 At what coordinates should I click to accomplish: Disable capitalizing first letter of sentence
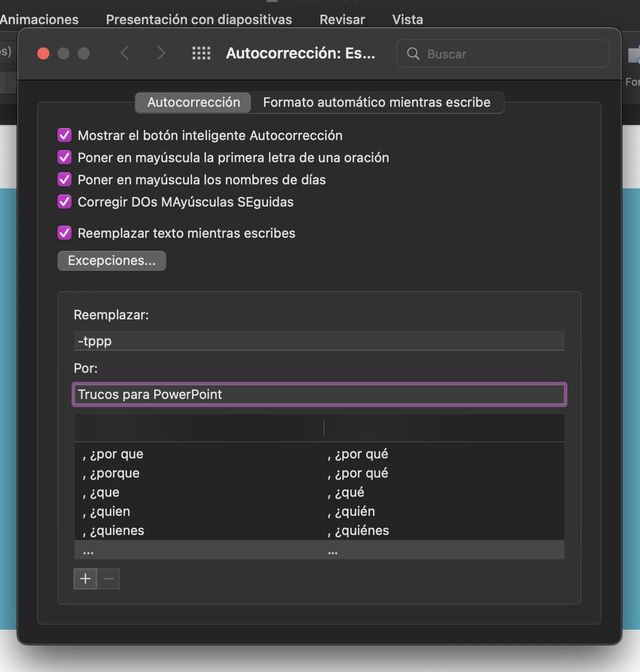[65, 157]
